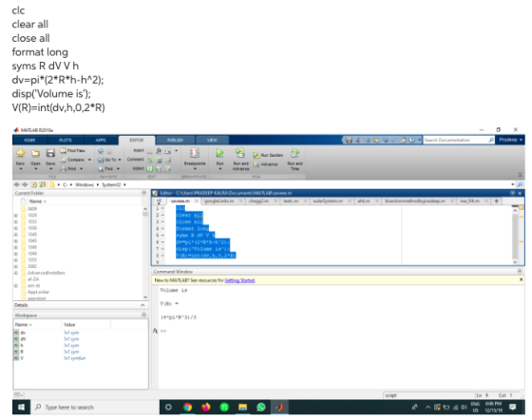The image size is (532, 420).
Task: Dismiss the New to MATLAB banner
Action: pos(522,280)
